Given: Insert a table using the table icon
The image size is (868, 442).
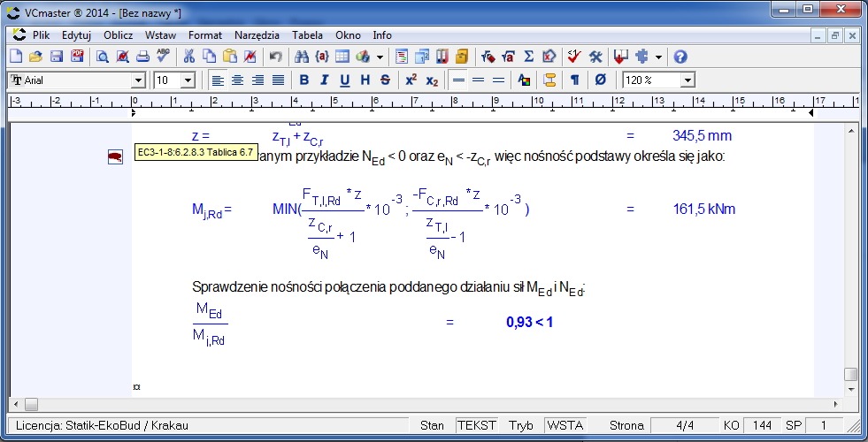Looking at the screenshot, I should pyautogui.click(x=342, y=57).
